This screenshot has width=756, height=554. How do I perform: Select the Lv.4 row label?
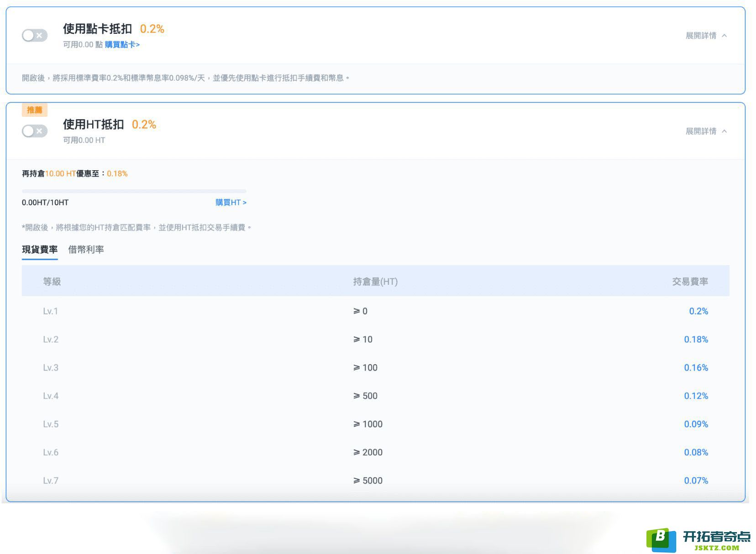click(51, 396)
